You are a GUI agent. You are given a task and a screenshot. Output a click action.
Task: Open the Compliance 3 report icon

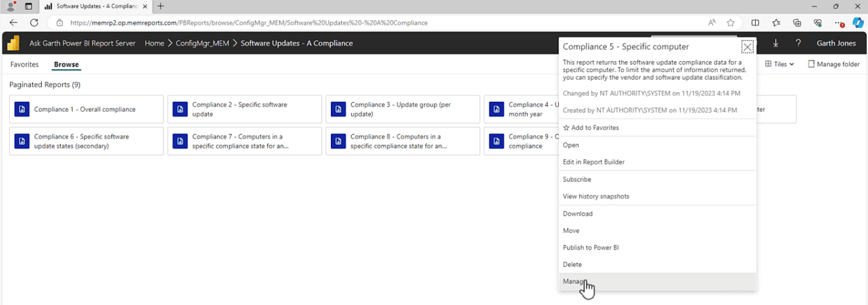pyautogui.click(x=338, y=109)
